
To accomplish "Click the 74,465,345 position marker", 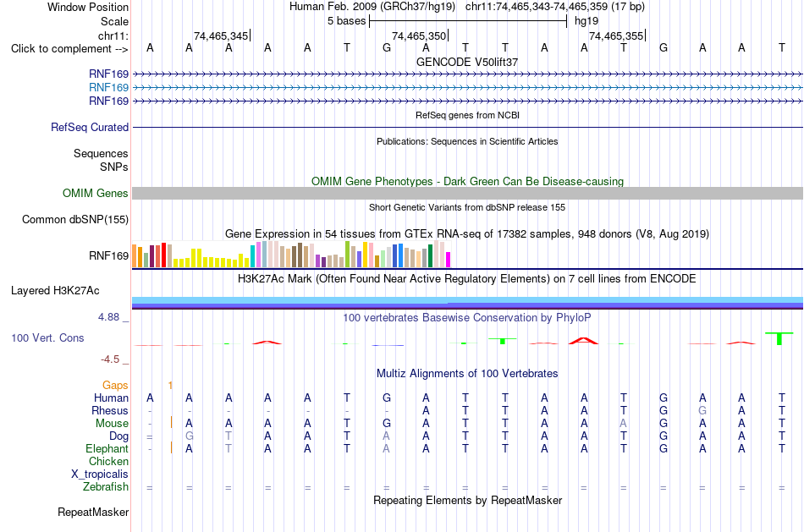I will coord(221,36).
